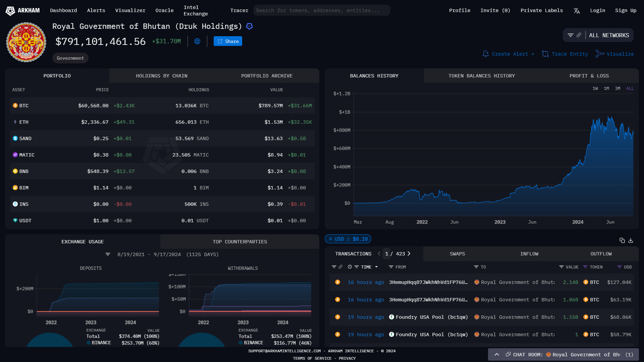Click the SAND token icon
This screenshot has width=644, height=362.
coord(15,138)
